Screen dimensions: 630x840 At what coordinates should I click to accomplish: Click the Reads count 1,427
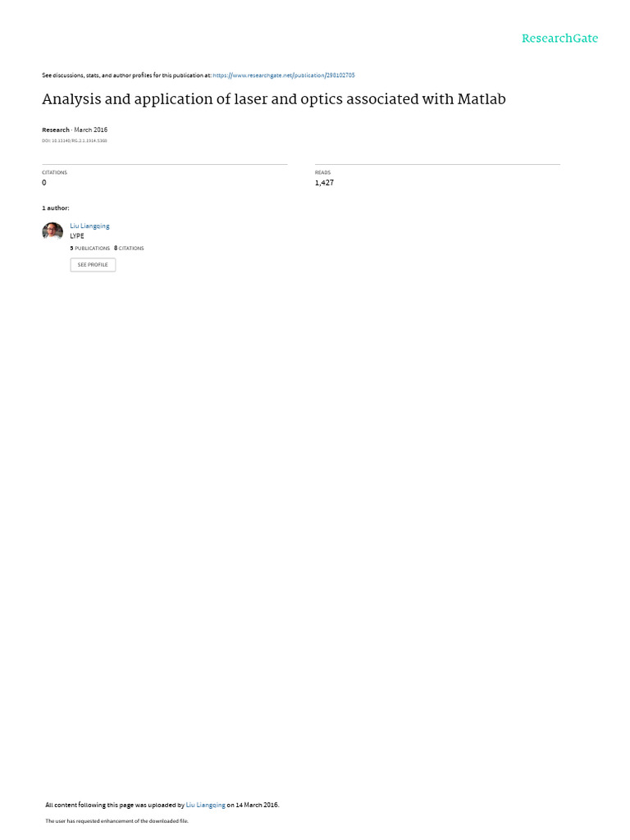click(x=324, y=183)
